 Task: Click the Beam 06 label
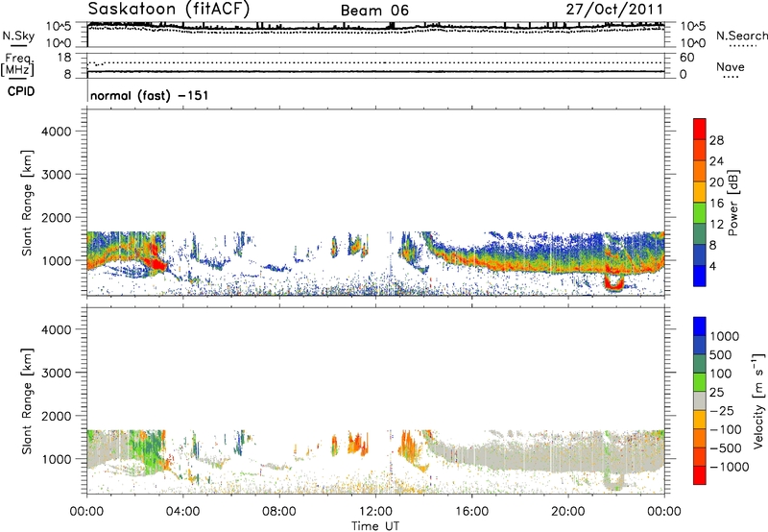coord(374,11)
